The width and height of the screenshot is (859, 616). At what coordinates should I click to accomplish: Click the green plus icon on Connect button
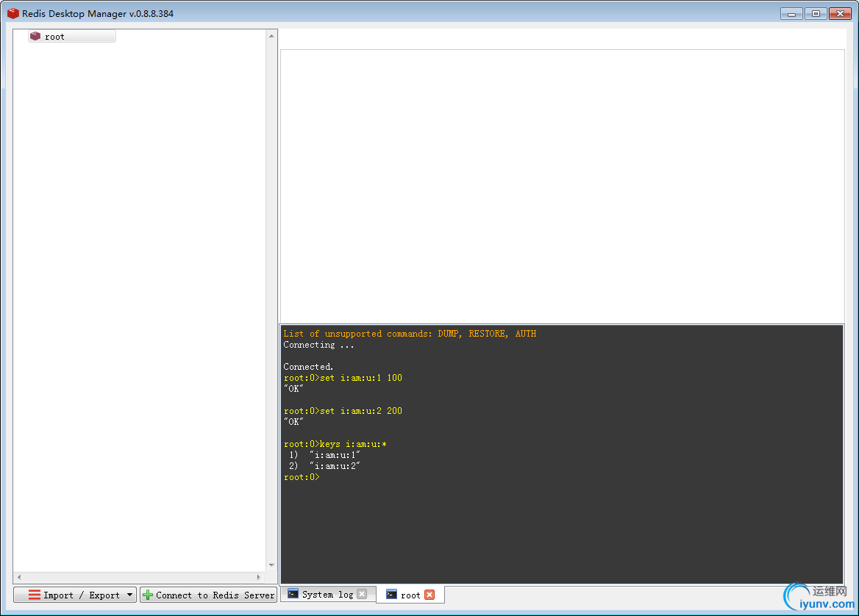pos(148,595)
